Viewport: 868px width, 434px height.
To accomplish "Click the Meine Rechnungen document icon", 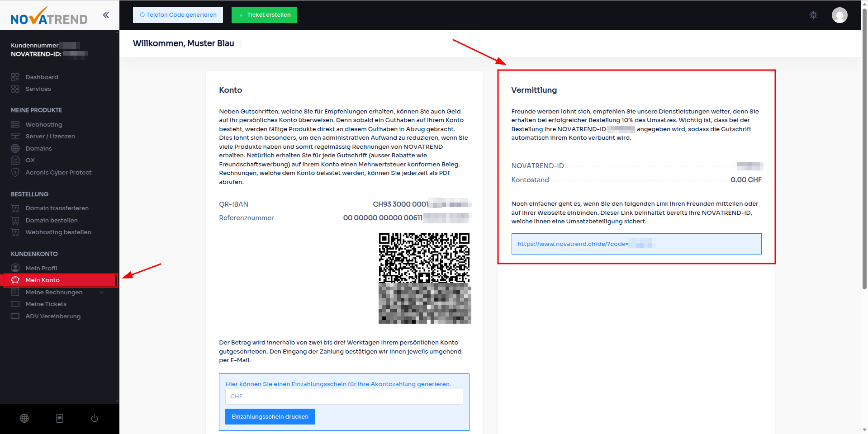I will [x=15, y=292].
